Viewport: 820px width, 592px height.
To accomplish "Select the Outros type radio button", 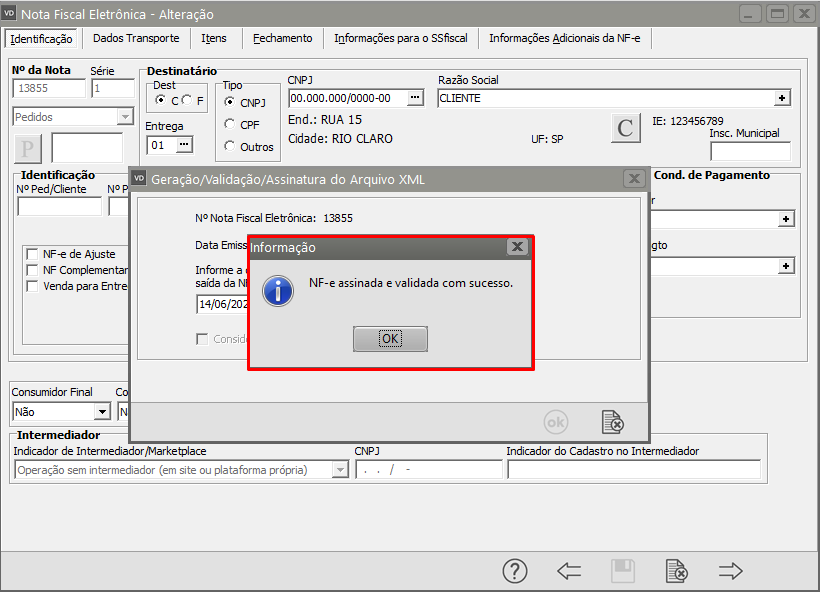I will [x=231, y=147].
